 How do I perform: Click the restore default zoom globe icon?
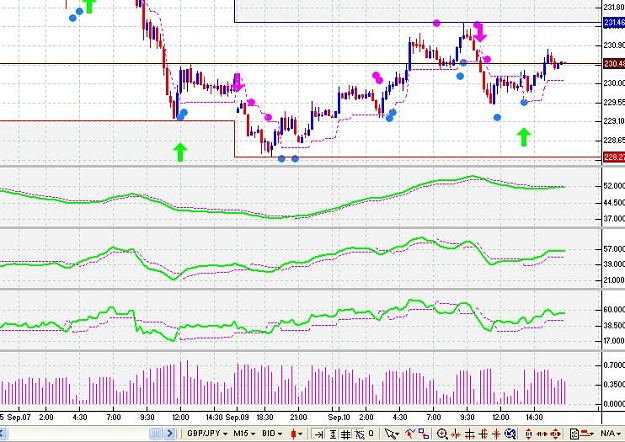(510, 434)
